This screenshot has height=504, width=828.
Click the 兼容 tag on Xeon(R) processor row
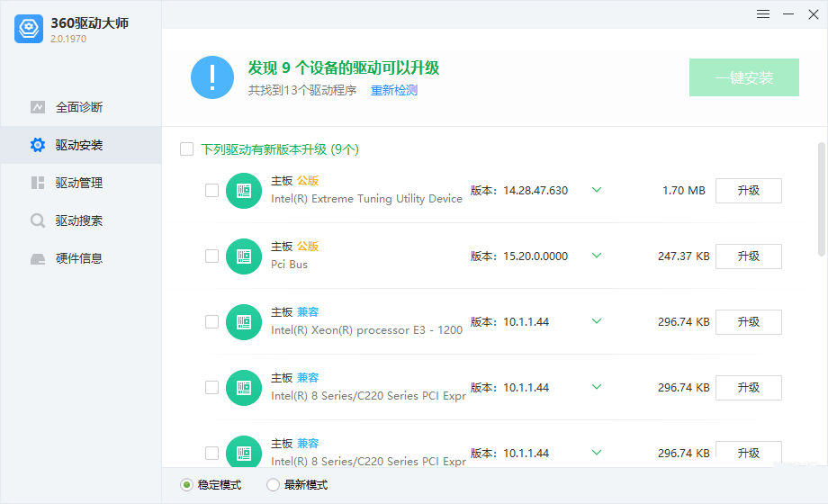point(307,311)
